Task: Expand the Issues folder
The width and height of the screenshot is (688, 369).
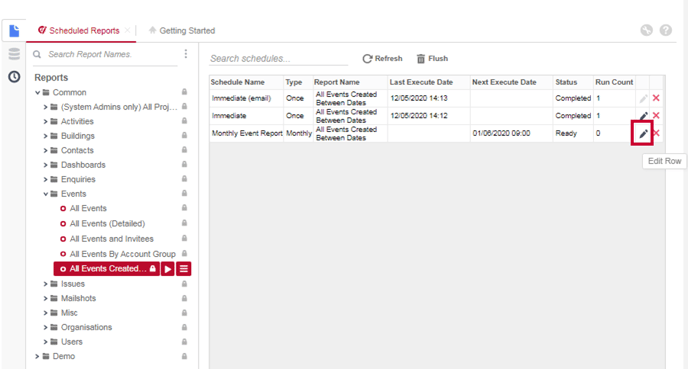Action: pos(45,284)
